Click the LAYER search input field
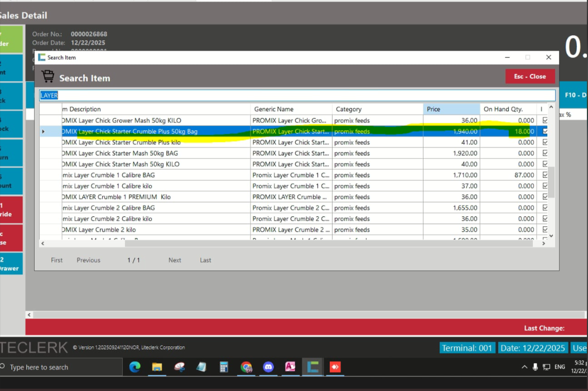The width and height of the screenshot is (588, 391). click(x=297, y=96)
